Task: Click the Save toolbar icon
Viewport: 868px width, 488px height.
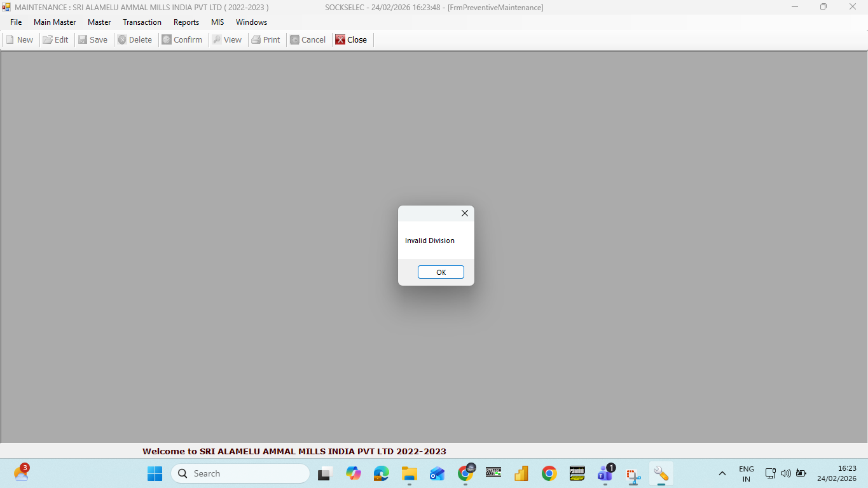Action: pos(83,39)
